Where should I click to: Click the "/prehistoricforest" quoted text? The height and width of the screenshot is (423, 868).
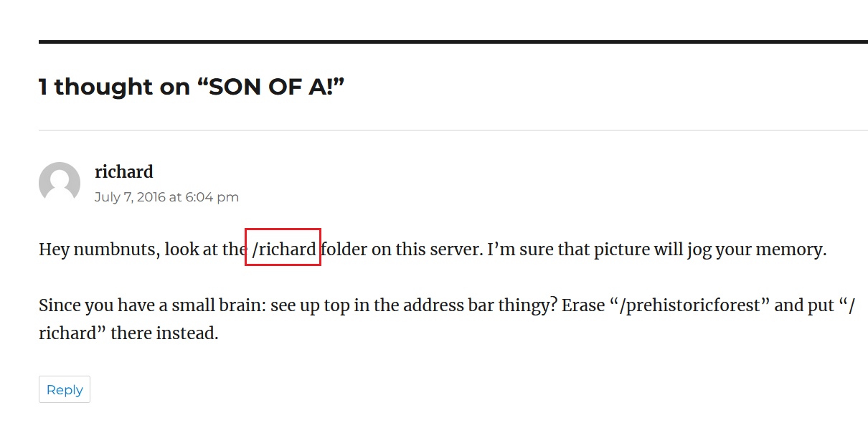(x=690, y=305)
